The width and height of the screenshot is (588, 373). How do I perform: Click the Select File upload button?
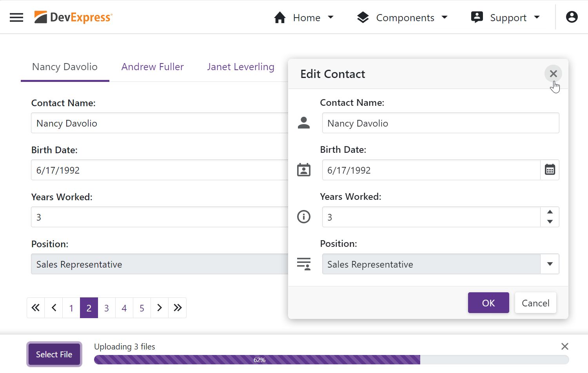[54, 354]
